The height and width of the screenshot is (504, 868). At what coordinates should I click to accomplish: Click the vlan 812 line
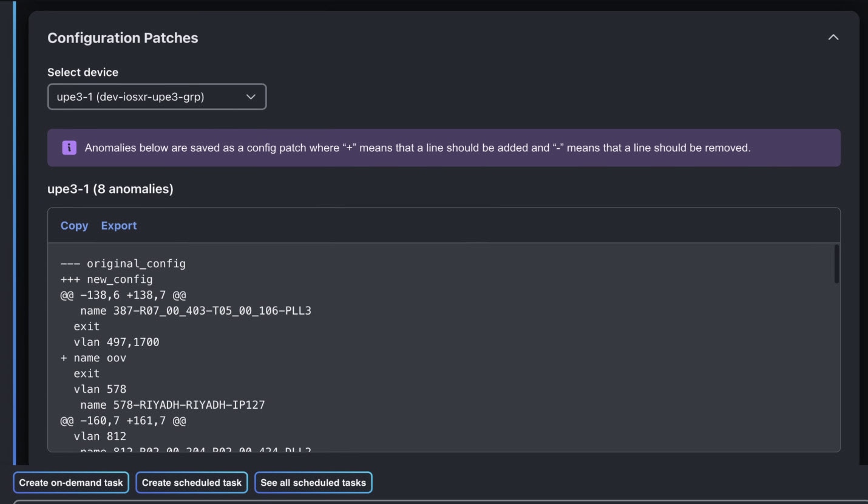click(100, 436)
